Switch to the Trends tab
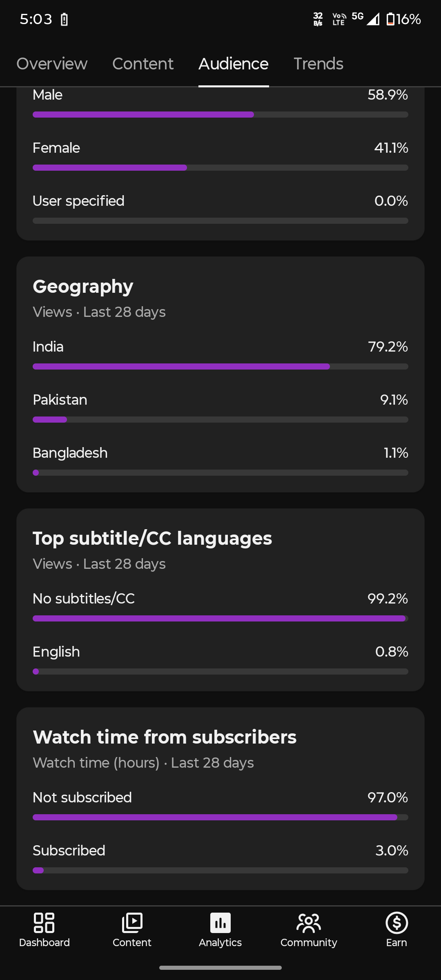The image size is (441, 980). tap(318, 64)
